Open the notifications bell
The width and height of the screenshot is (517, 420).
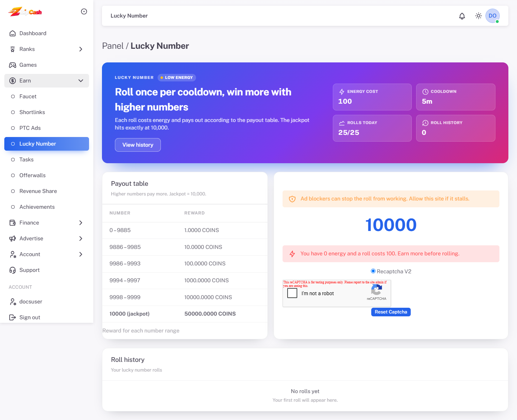pos(462,16)
